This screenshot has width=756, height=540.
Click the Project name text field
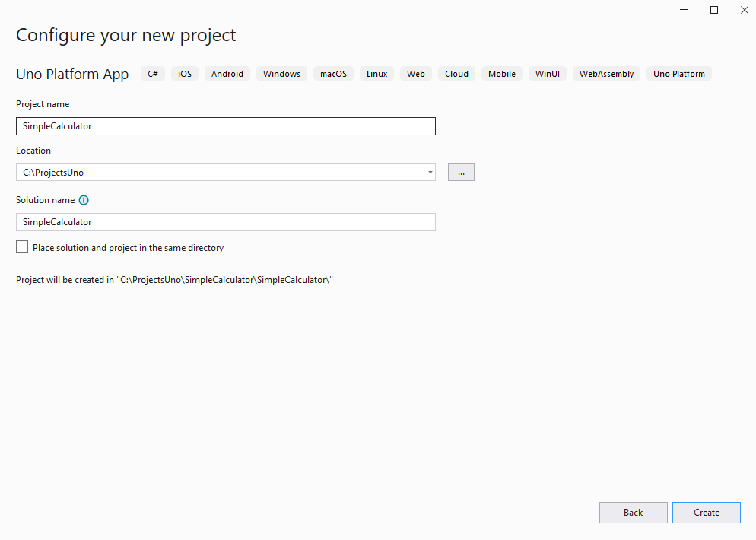225,126
